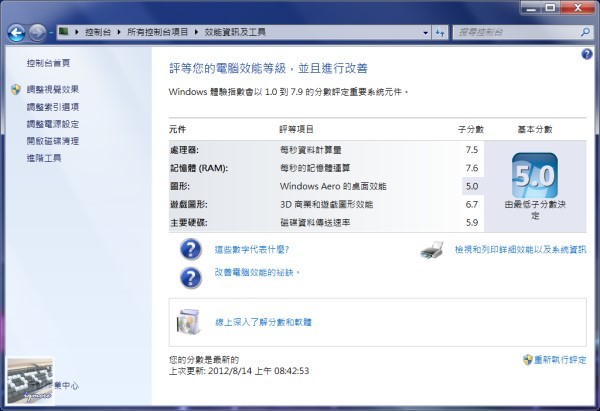Viewport: 600px width, 411px height.
Task: Click the control panel icon in the address bar
Action: coord(64,32)
